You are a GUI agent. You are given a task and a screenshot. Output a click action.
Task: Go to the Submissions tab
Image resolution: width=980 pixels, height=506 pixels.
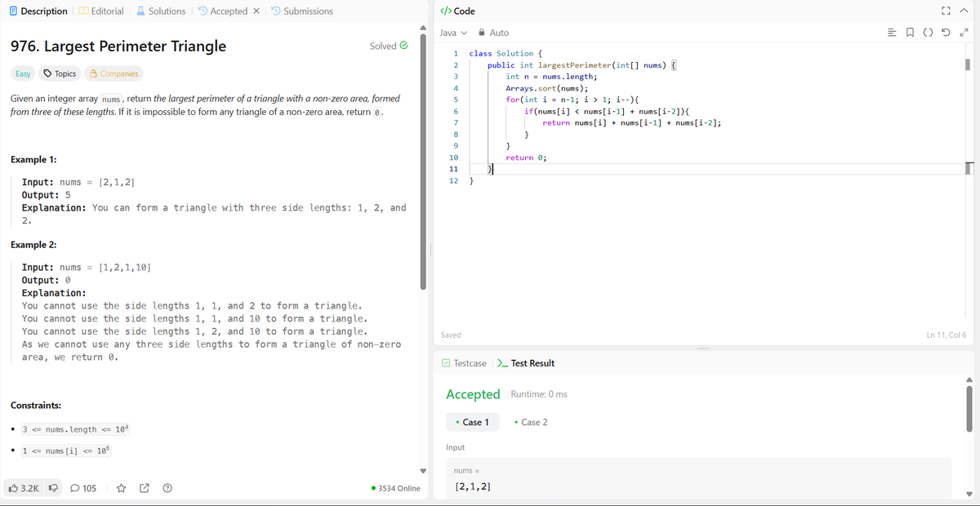tap(302, 11)
